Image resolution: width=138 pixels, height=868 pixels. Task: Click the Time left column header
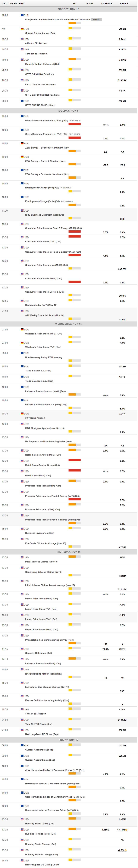[12, 3]
